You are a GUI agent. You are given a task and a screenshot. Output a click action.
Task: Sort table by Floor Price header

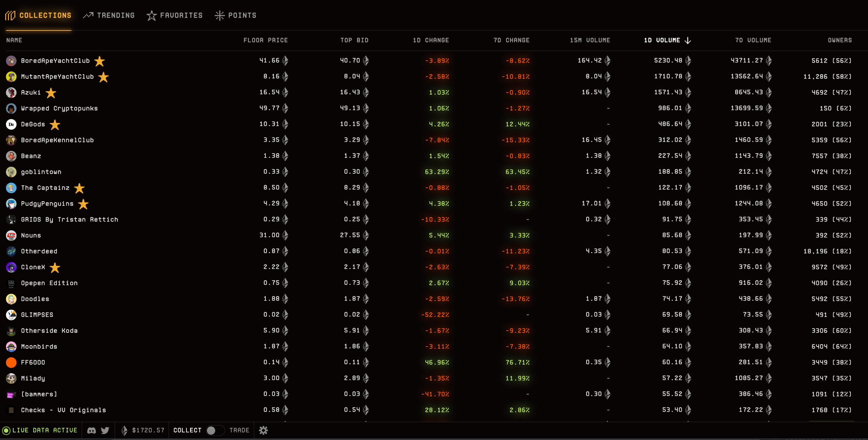(265, 40)
